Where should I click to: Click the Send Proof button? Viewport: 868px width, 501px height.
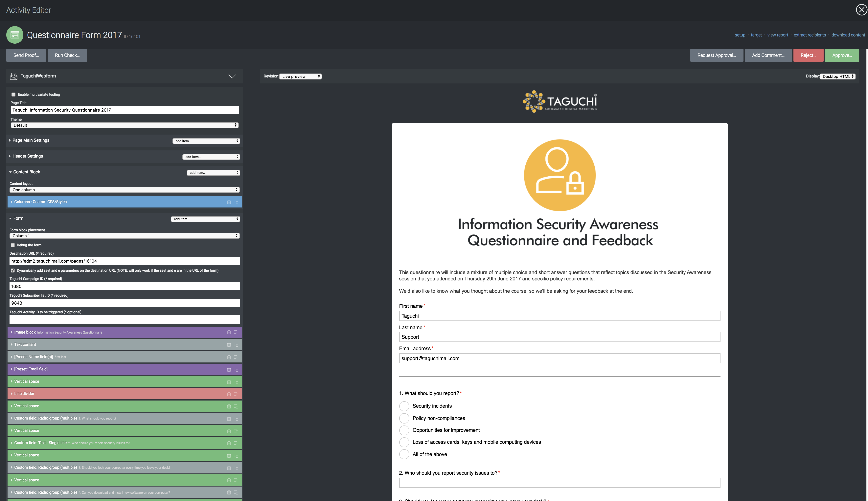point(26,55)
